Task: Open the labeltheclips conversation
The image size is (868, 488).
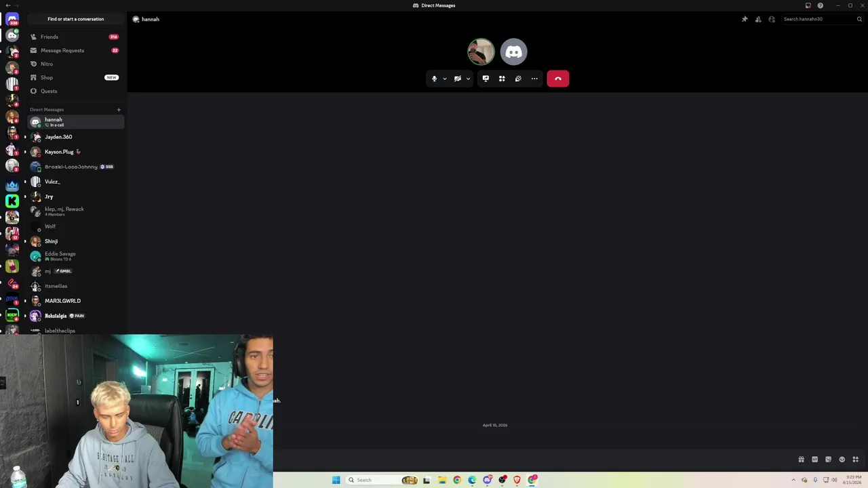Action: click(x=76, y=330)
